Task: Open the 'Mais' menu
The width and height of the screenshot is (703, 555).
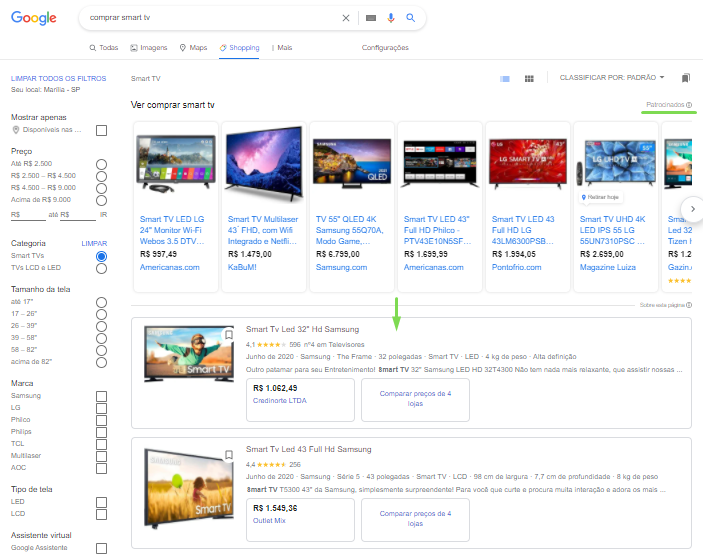Action: pyautogui.click(x=282, y=48)
